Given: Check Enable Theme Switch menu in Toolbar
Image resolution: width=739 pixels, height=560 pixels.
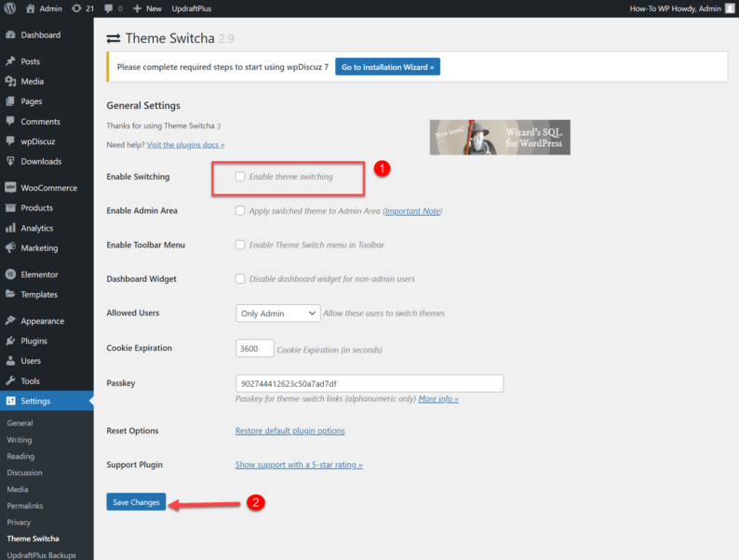Looking at the screenshot, I should [240, 245].
